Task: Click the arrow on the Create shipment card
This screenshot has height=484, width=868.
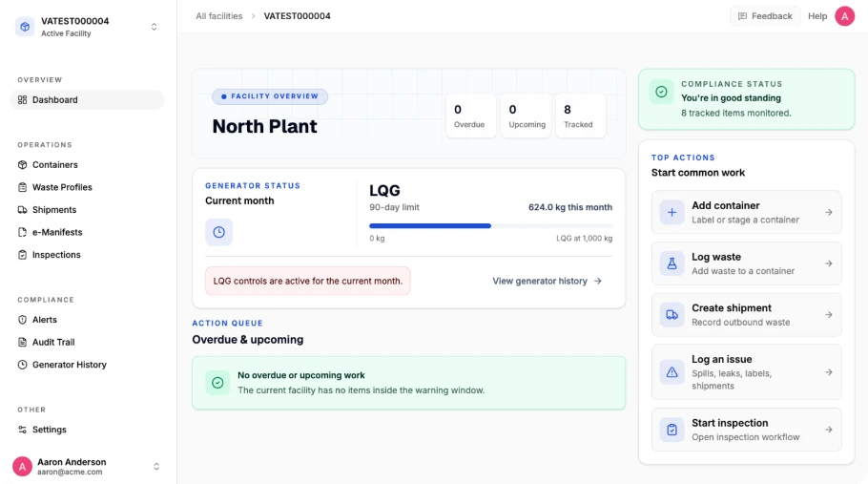Action: pyautogui.click(x=829, y=314)
